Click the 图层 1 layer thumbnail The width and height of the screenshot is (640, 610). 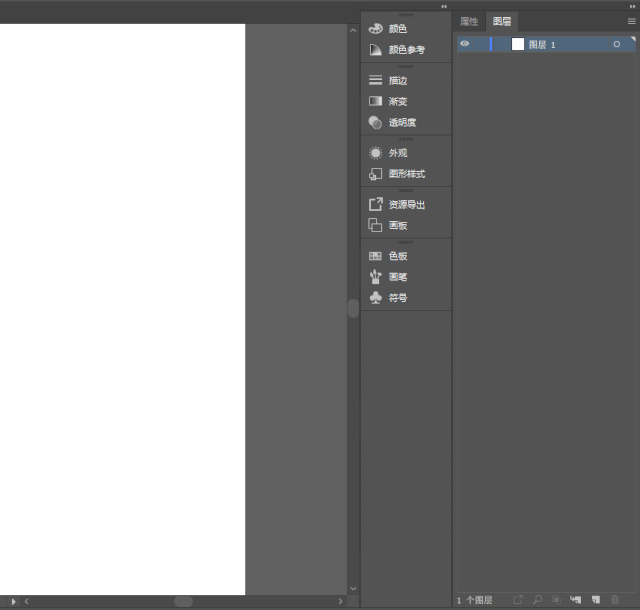coord(518,44)
